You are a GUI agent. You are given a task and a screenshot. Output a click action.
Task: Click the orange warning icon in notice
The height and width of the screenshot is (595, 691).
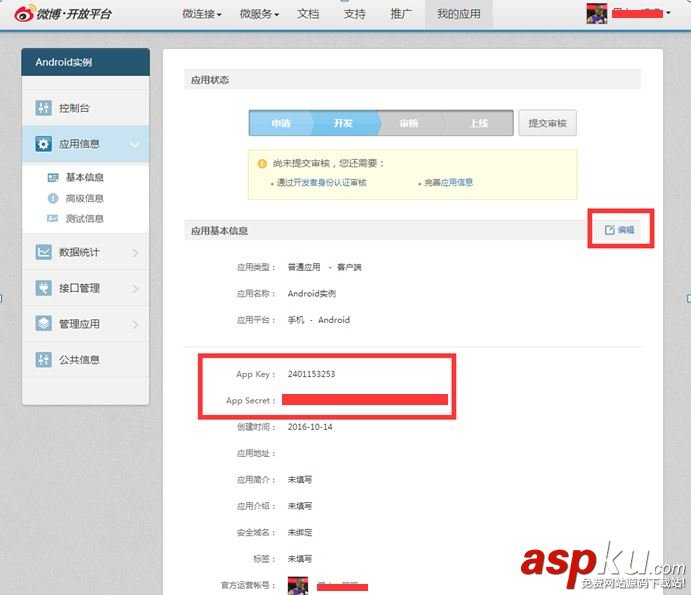click(262, 164)
